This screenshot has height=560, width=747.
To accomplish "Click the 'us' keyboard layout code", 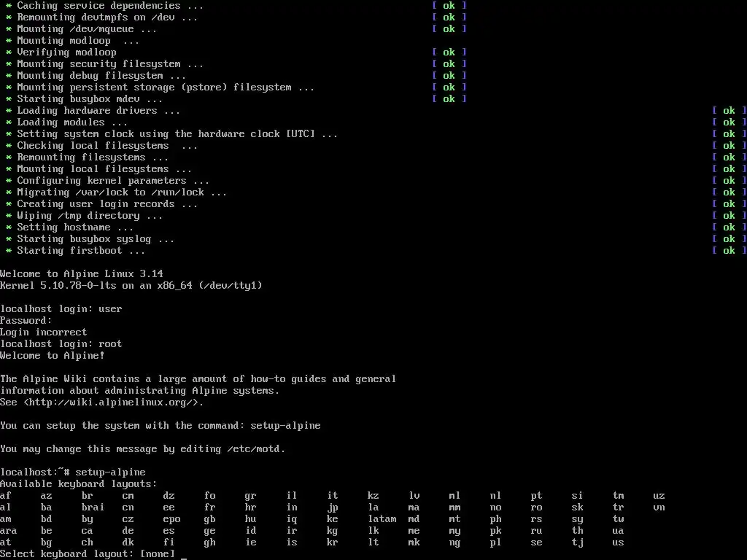I will (618, 542).
